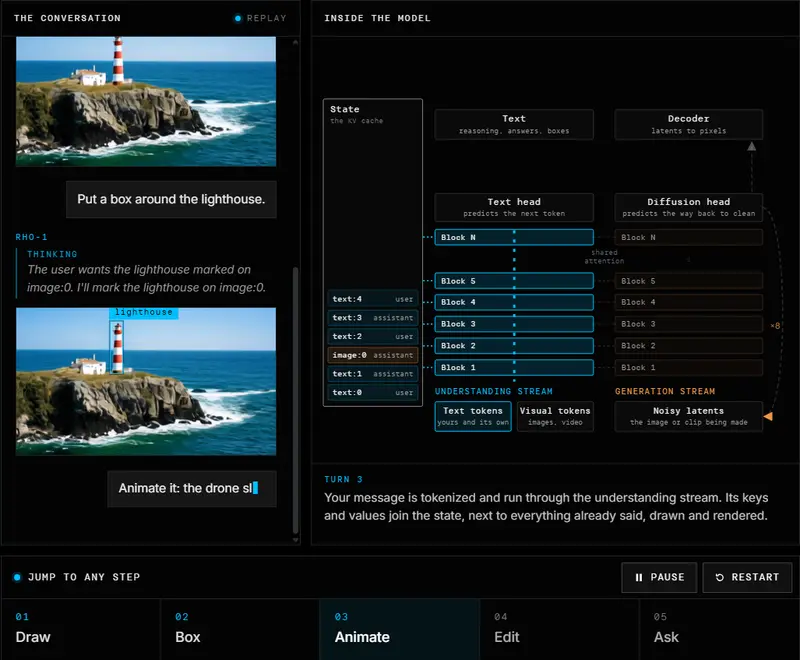Click the REPLAY indicator in the conversation header
800x660 pixels.
point(260,18)
